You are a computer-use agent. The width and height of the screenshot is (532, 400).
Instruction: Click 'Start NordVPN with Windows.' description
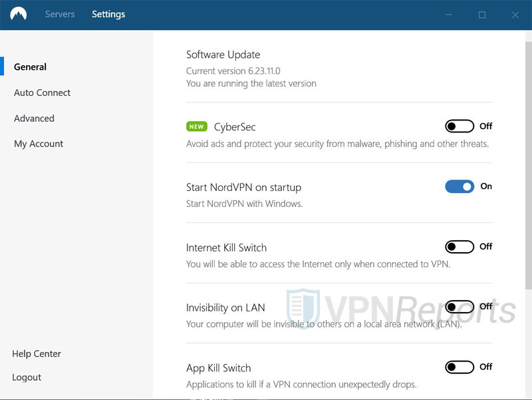pyautogui.click(x=244, y=204)
